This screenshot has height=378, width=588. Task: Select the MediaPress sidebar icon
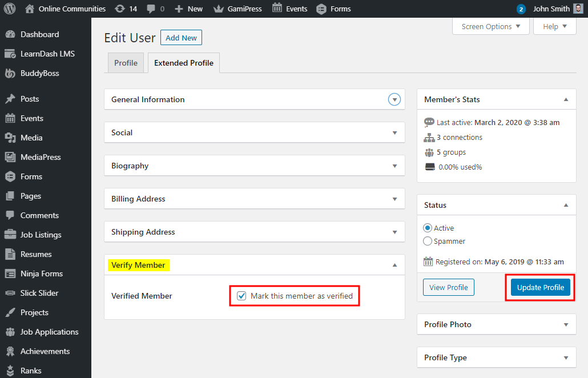pyautogui.click(x=11, y=157)
